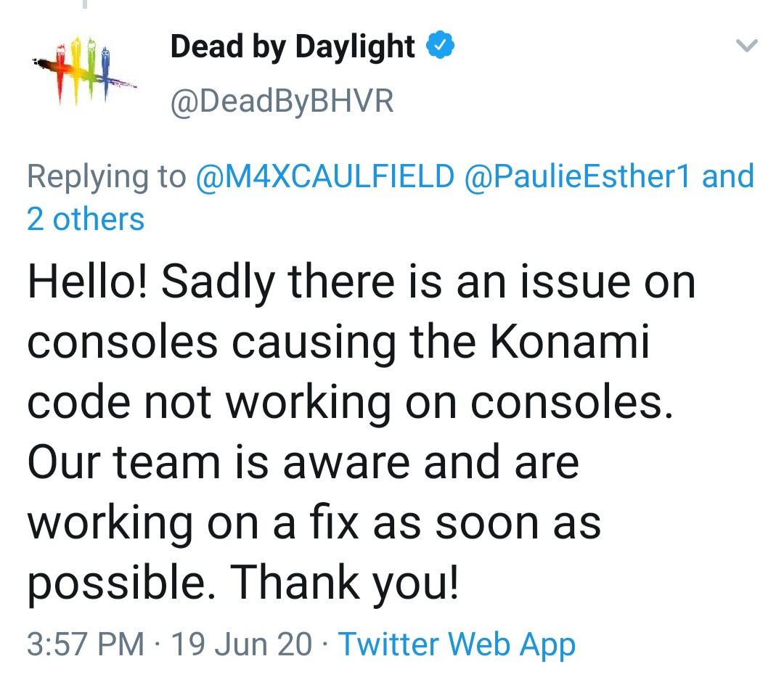Screen dimensions: 784x688
Task: Expand the tweet options chevron menu
Action: pos(747,46)
